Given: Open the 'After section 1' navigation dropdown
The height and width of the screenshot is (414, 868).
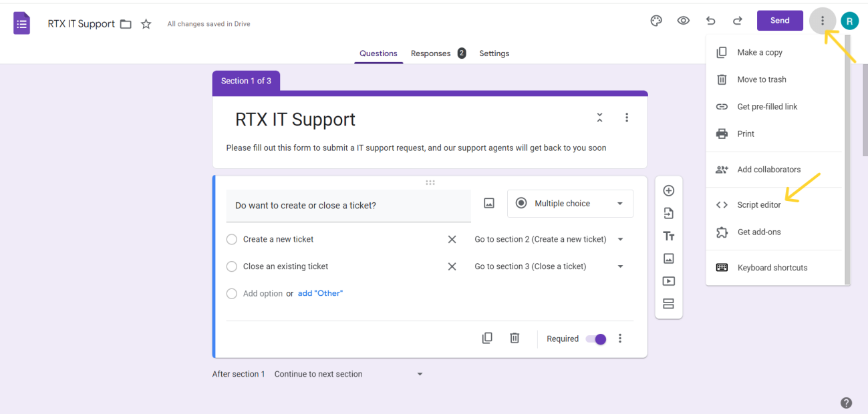Looking at the screenshot, I should coord(419,374).
